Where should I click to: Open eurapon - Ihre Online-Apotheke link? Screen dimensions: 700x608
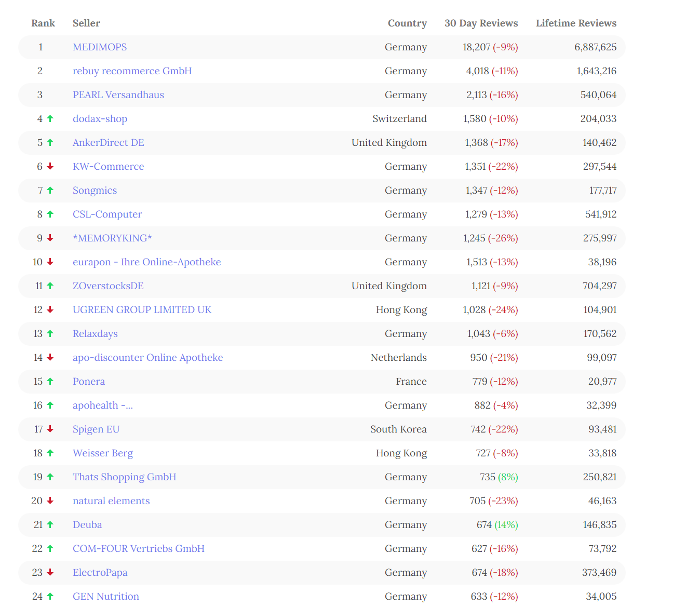(147, 262)
